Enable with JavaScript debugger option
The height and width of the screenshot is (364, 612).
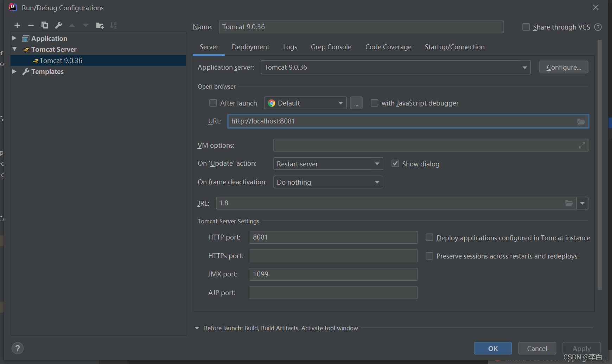[375, 103]
